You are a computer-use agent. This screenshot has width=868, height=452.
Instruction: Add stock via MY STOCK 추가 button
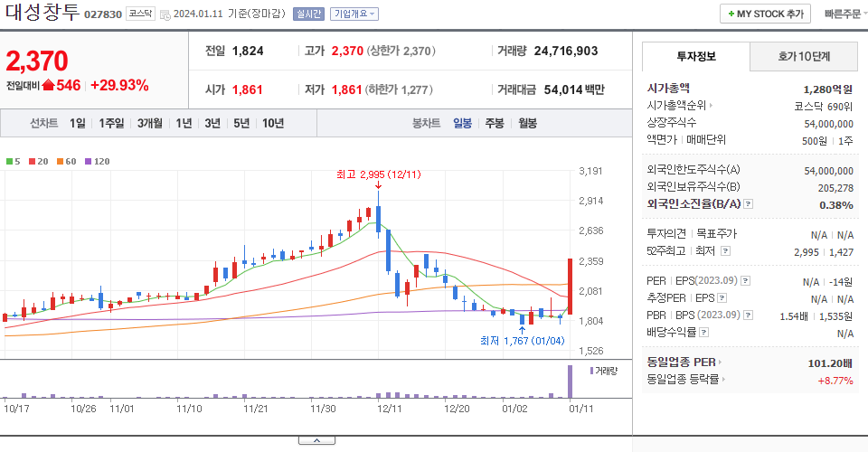click(765, 14)
